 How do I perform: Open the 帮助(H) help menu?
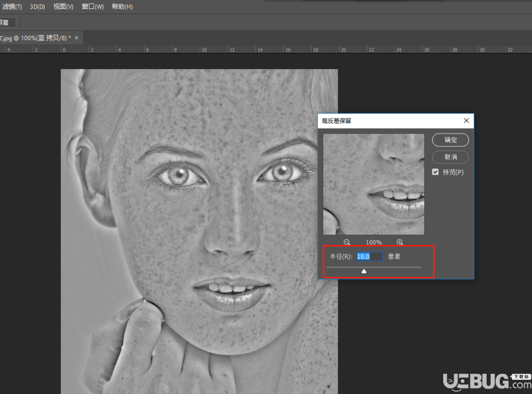point(122,7)
